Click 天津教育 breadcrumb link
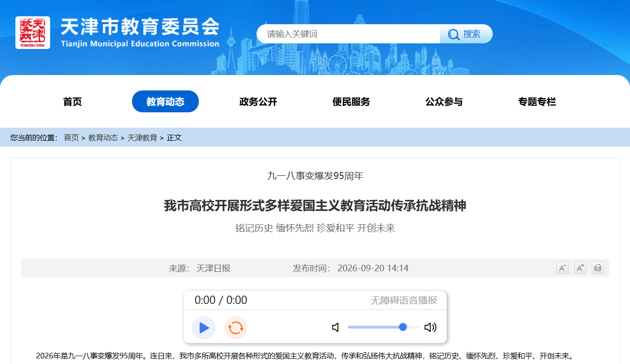 click(142, 137)
